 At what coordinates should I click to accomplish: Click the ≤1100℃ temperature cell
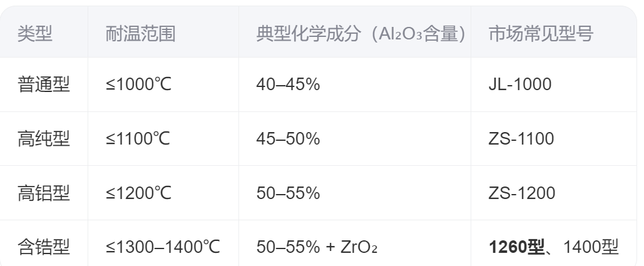tap(138, 138)
